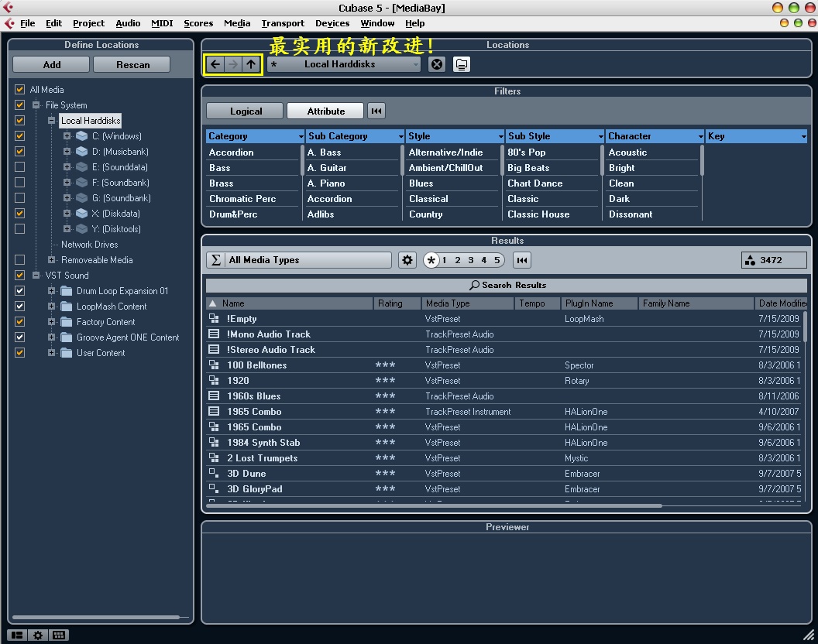Switch to the Logical filter tab
The height and width of the screenshot is (644, 818).
(246, 111)
